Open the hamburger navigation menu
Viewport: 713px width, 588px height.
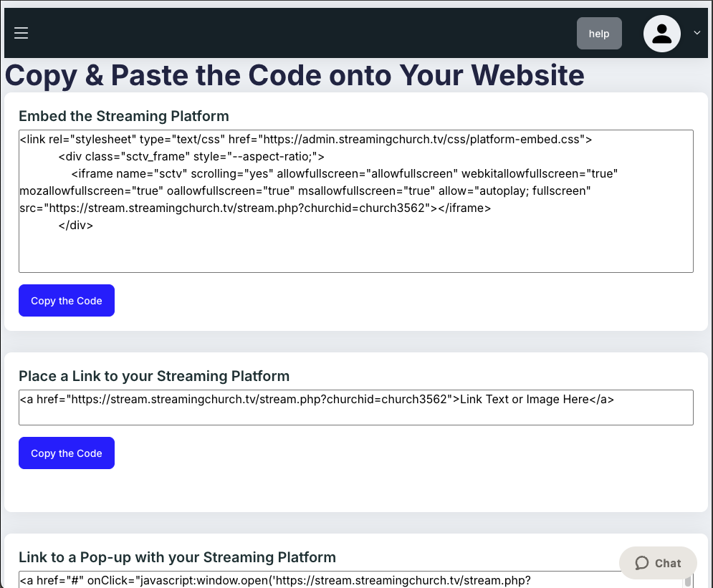(21, 33)
